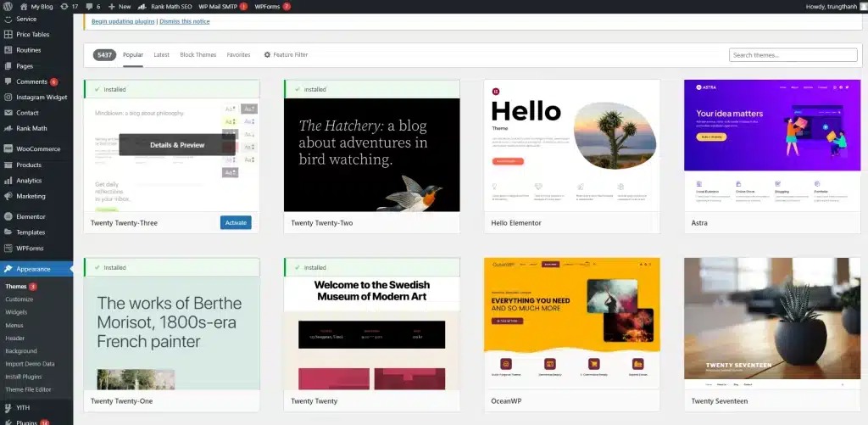The image size is (868, 425).
Task: Dismiss this notice link
Action: point(182,20)
